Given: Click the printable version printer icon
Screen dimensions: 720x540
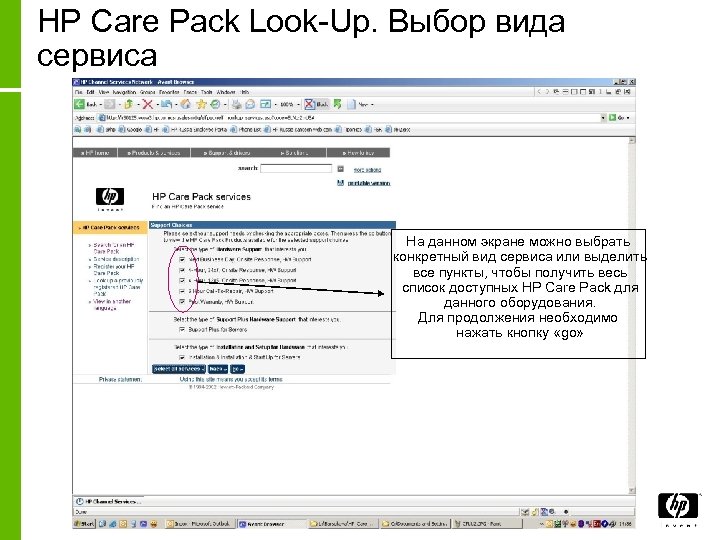Looking at the screenshot, I should (x=341, y=183).
